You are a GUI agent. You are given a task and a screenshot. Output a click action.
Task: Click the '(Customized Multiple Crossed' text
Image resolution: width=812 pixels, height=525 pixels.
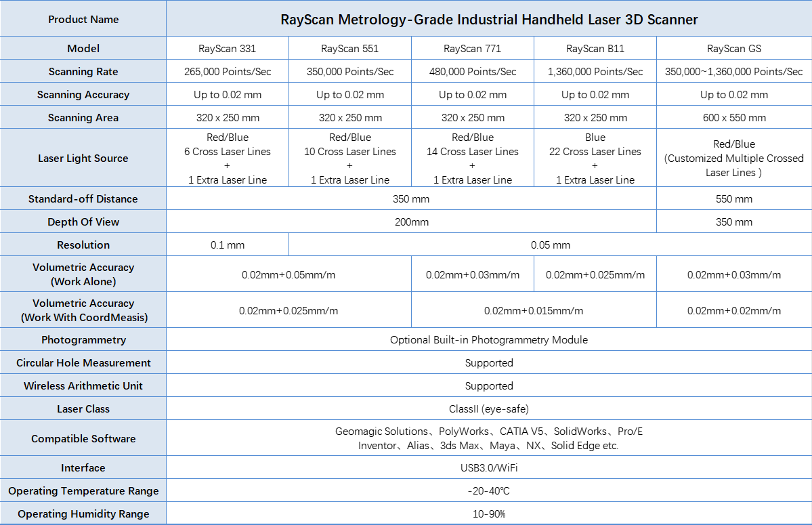click(x=734, y=159)
